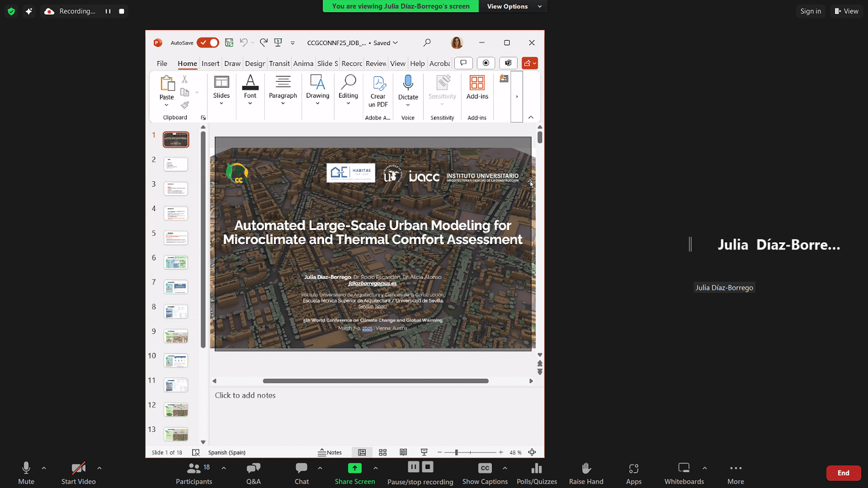Screen dimensions: 868x488
Task: Start video in Zoom
Action: pyautogui.click(x=78, y=473)
